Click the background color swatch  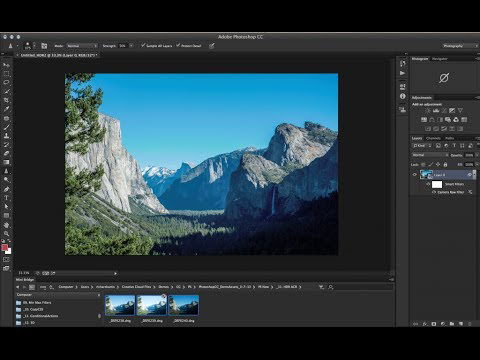click(9, 251)
